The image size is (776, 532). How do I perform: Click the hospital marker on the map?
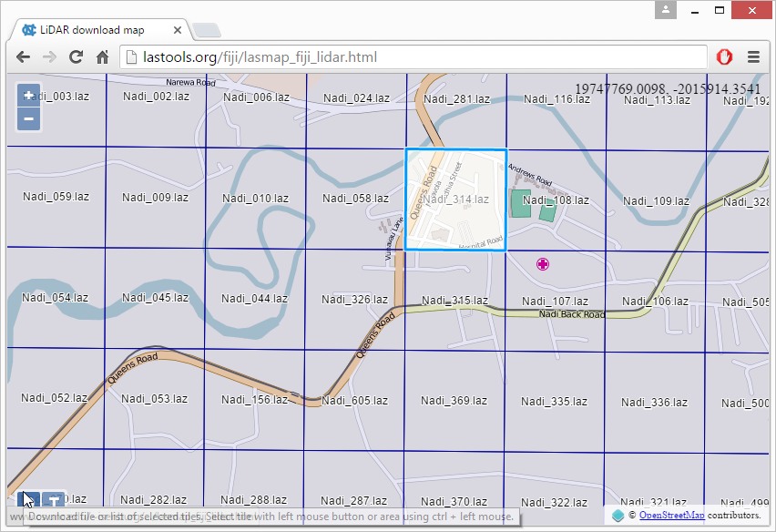(x=543, y=264)
